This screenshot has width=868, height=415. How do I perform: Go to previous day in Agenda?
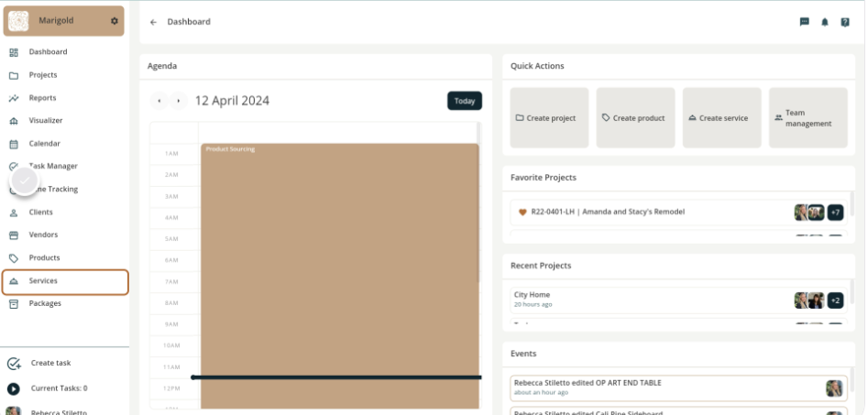point(159,101)
